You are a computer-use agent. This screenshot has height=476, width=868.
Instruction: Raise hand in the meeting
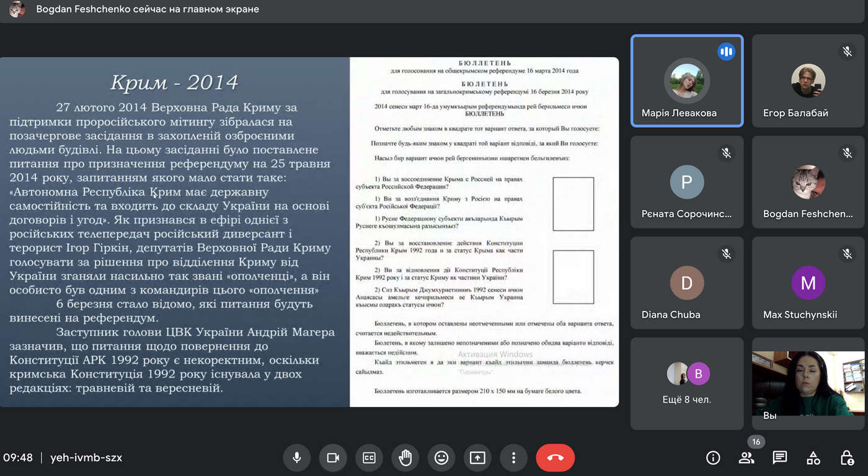405,458
